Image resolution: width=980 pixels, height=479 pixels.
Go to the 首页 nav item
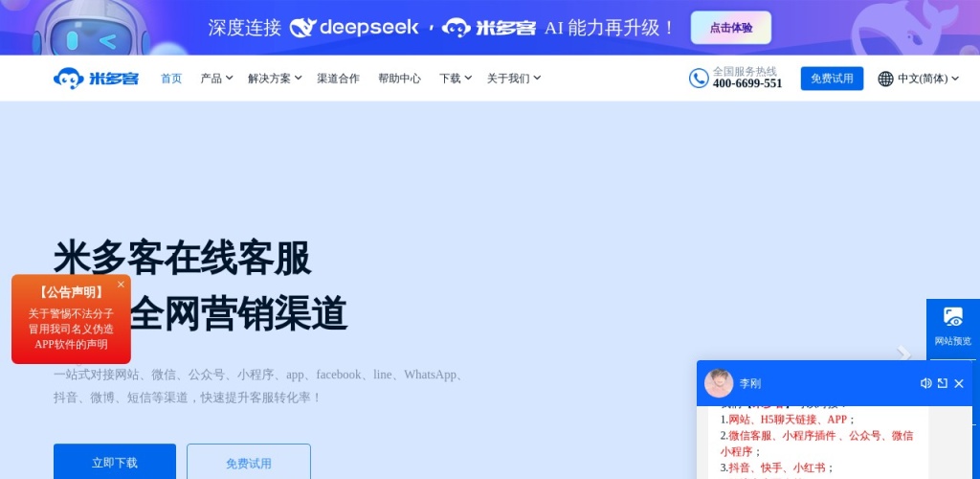point(171,79)
